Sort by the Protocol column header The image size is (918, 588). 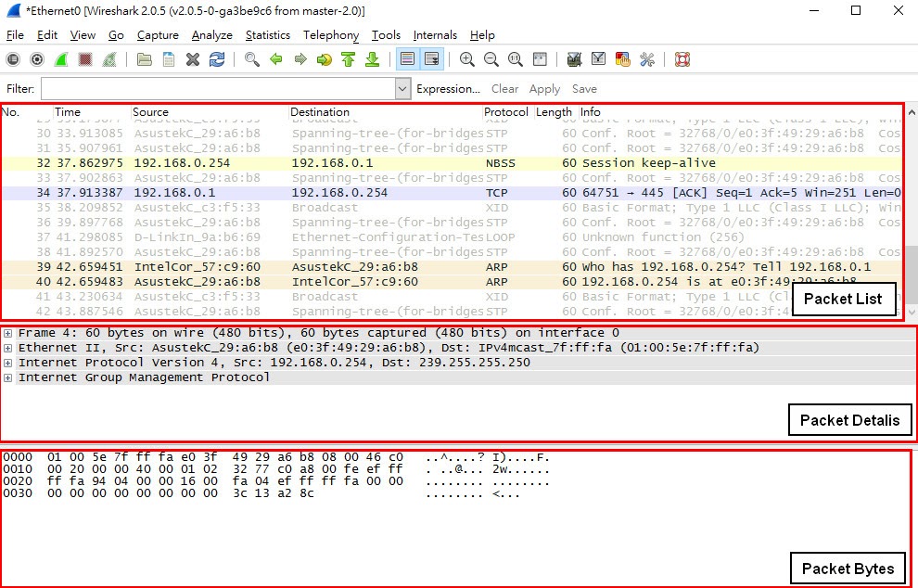507,112
